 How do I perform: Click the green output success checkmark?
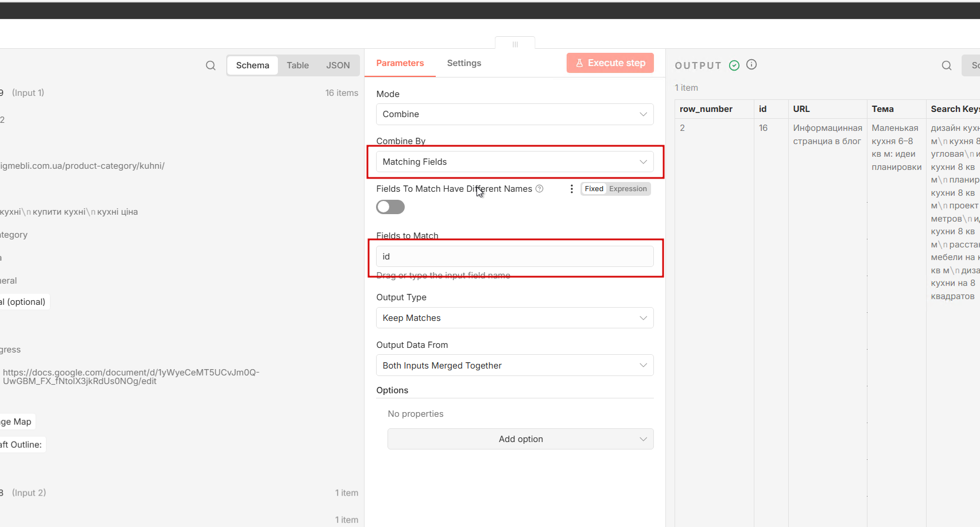(734, 65)
